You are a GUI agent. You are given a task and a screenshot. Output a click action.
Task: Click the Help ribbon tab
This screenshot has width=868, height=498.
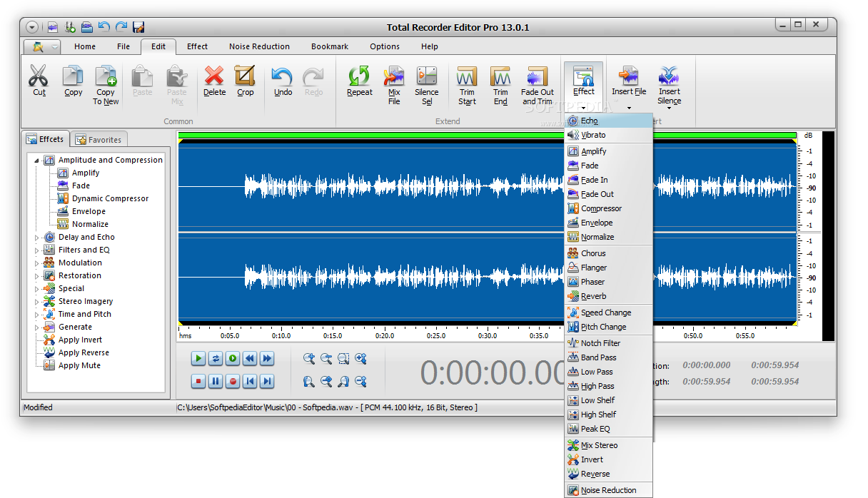coord(429,46)
